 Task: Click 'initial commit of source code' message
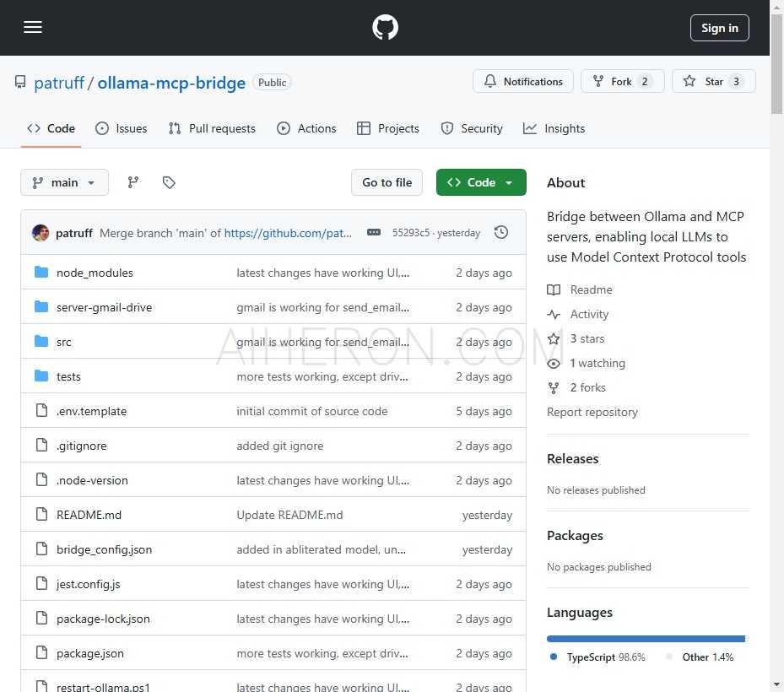pos(312,412)
